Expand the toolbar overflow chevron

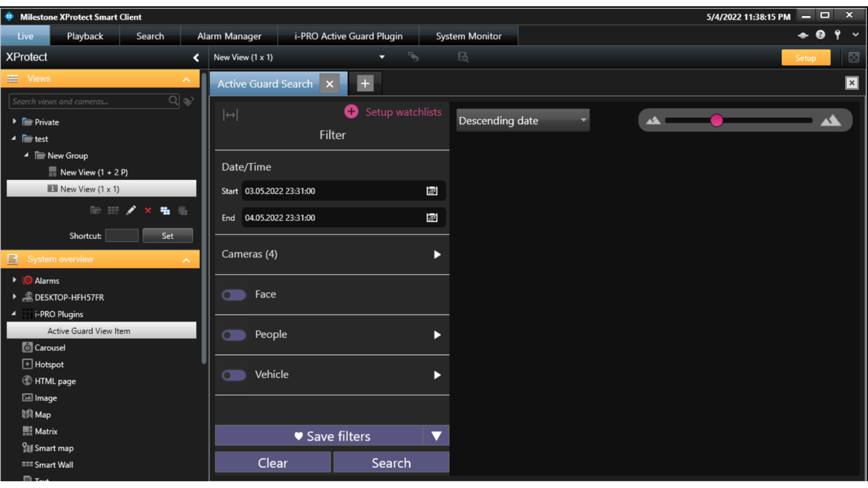tap(855, 35)
